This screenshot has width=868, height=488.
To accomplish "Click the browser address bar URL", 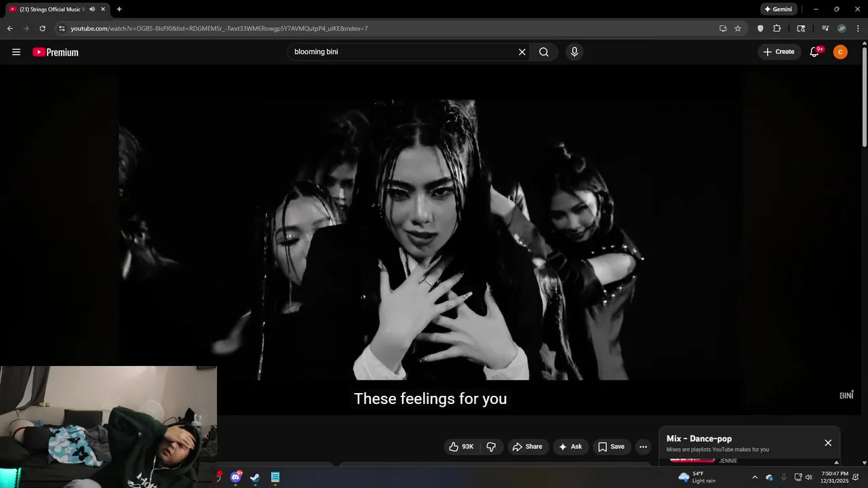I will pos(219,28).
